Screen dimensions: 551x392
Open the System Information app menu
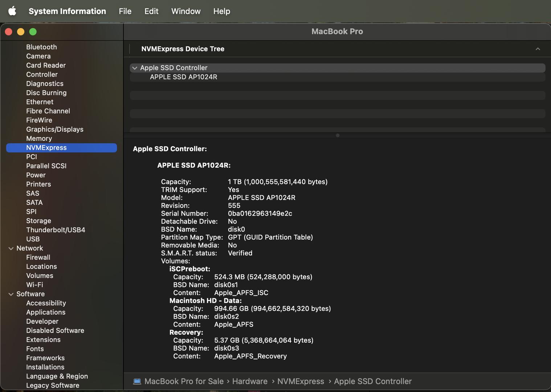[67, 11]
